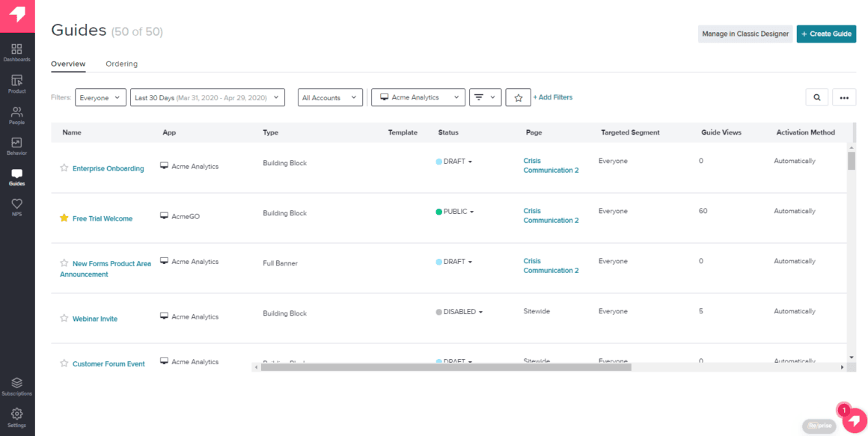This screenshot has height=436, width=868.
Task: Change Enterprise Onboarding DRAFT status dropdown
Action: point(454,162)
